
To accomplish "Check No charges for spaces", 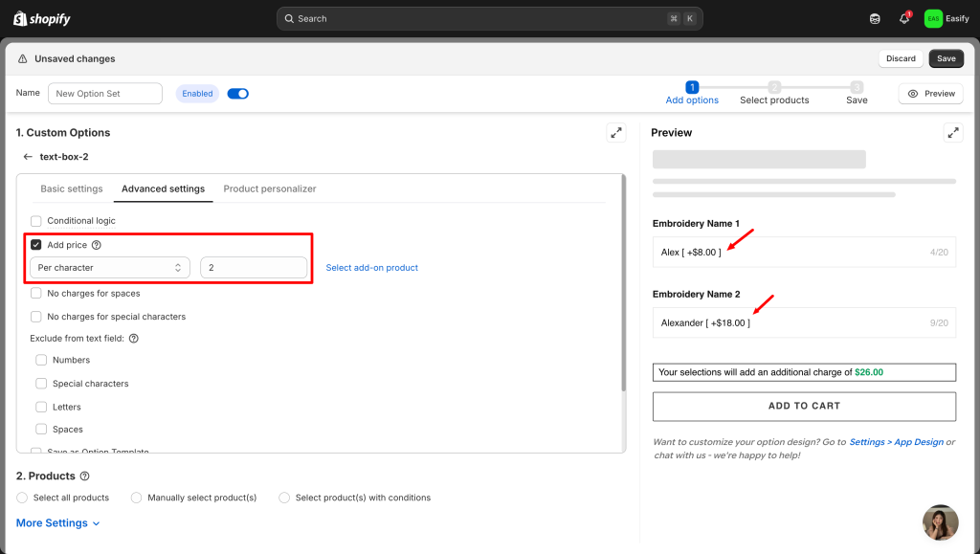I will [x=36, y=294].
